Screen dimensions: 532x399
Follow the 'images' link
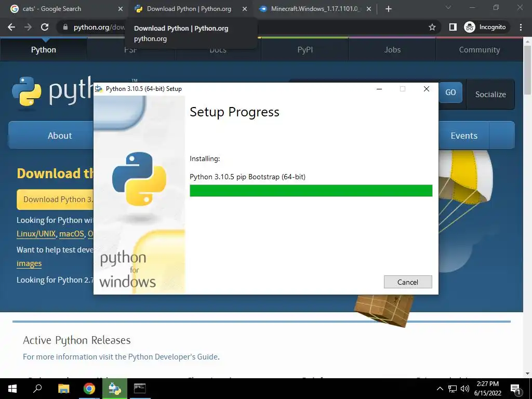coord(29,263)
